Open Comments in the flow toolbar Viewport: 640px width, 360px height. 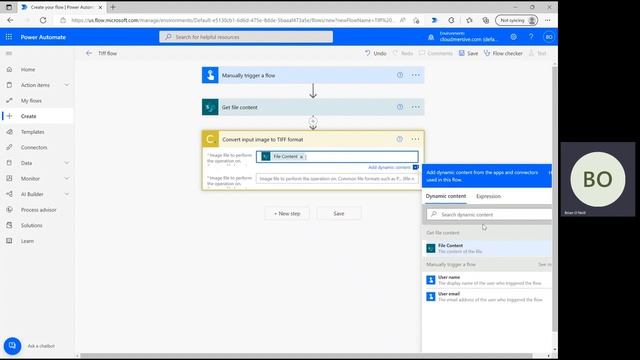[x=436, y=53]
